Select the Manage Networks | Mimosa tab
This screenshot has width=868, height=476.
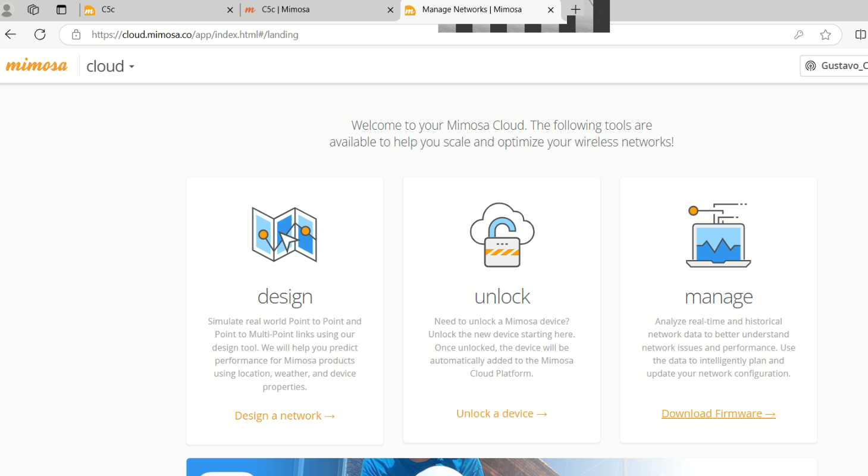coord(480,10)
